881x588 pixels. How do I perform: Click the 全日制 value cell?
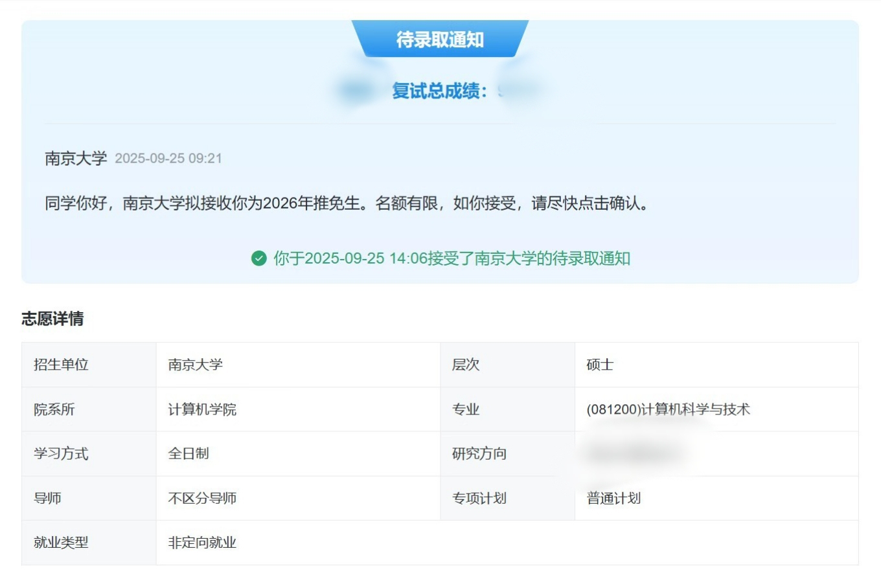[298, 454]
